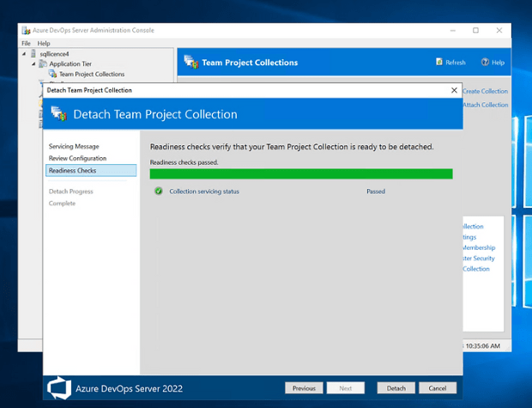532x408 pixels.
Task: Click the Detach button
Action: click(x=396, y=388)
